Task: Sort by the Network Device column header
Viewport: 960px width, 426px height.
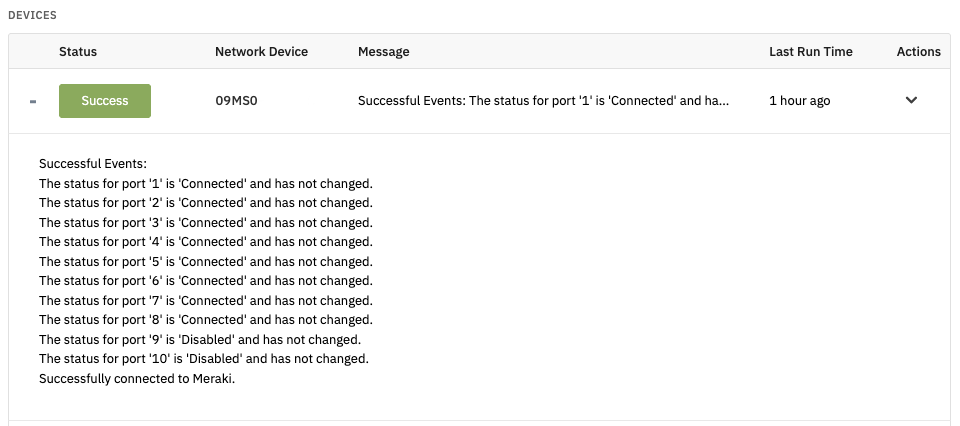Action: 261,51
